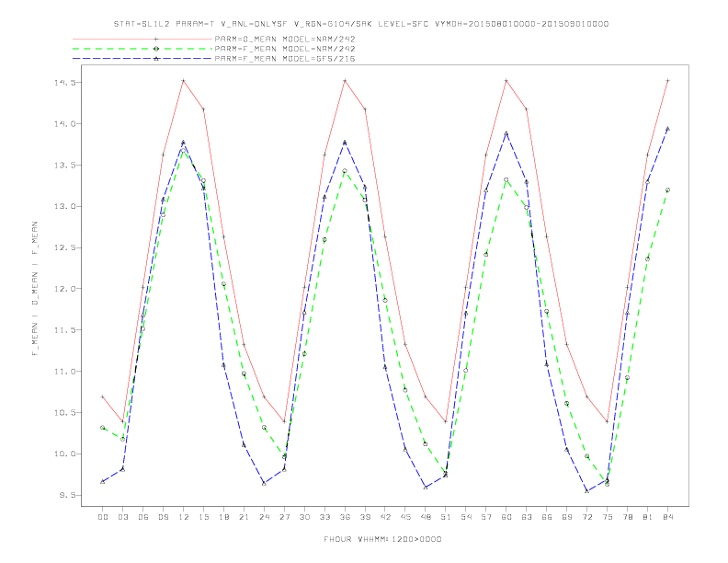Viewport: 728px width, 563px height.
Task: Click x-axis tick label 03
Action: point(122,517)
